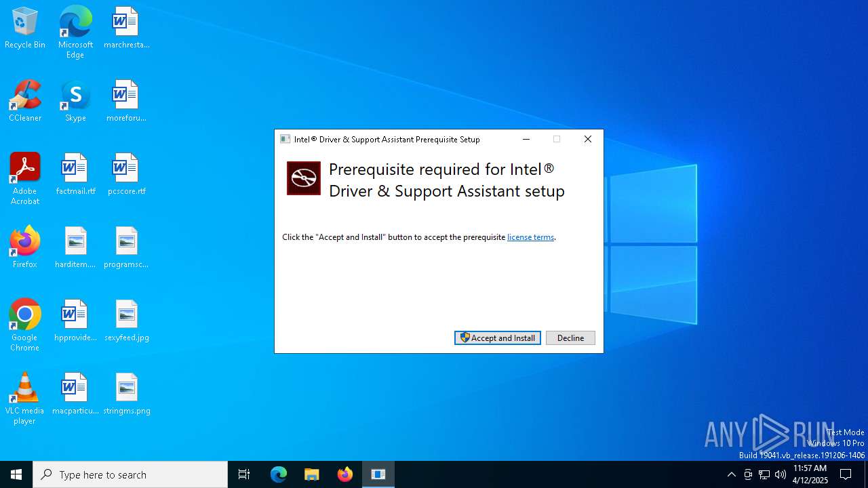The width and height of the screenshot is (868, 488).
Task: Select Adobe Acrobat desktop shortcut
Action: [25, 179]
